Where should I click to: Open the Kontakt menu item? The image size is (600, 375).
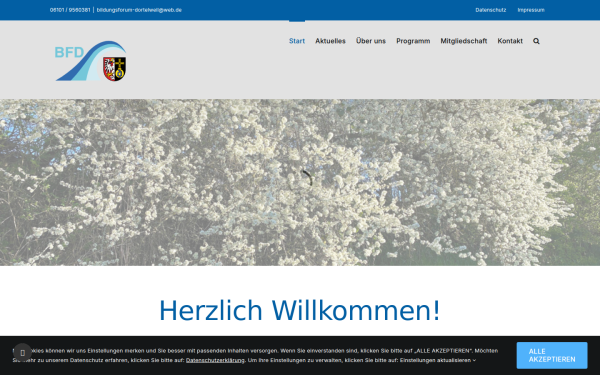(510, 41)
